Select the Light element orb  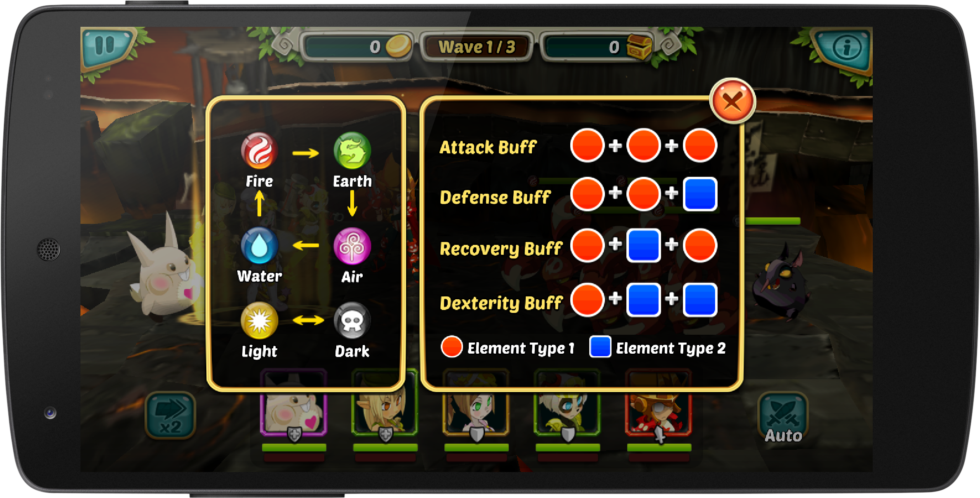pos(259,321)
